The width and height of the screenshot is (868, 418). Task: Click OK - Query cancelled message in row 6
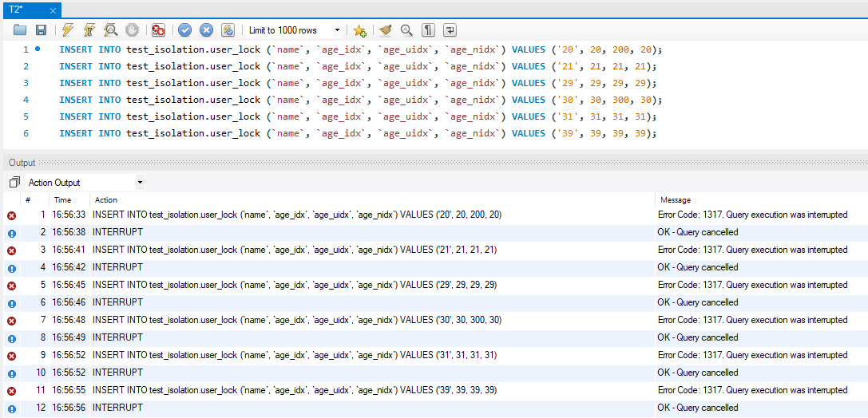coord(697,302)
